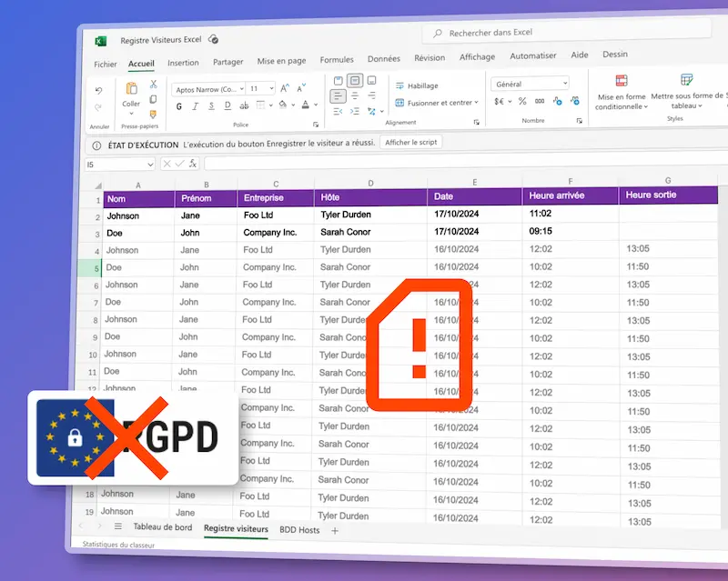Open fill color dropdown arrow

(x=293, y=105)
